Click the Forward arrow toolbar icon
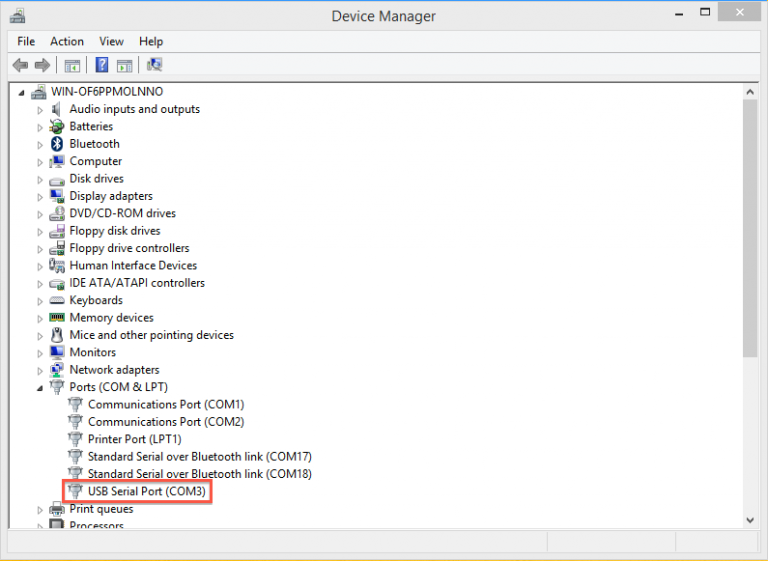Viewport: 768px width, 561px height. (x=42, y=65)
